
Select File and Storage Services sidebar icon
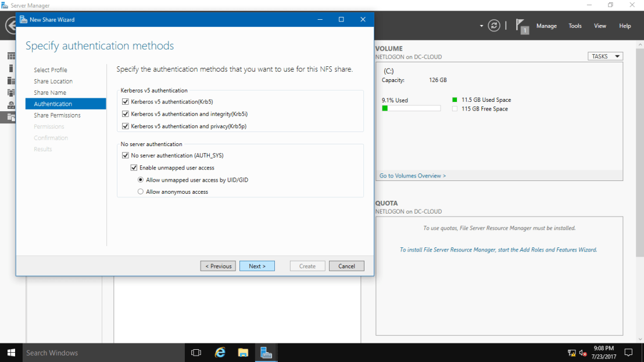[10, 117]
